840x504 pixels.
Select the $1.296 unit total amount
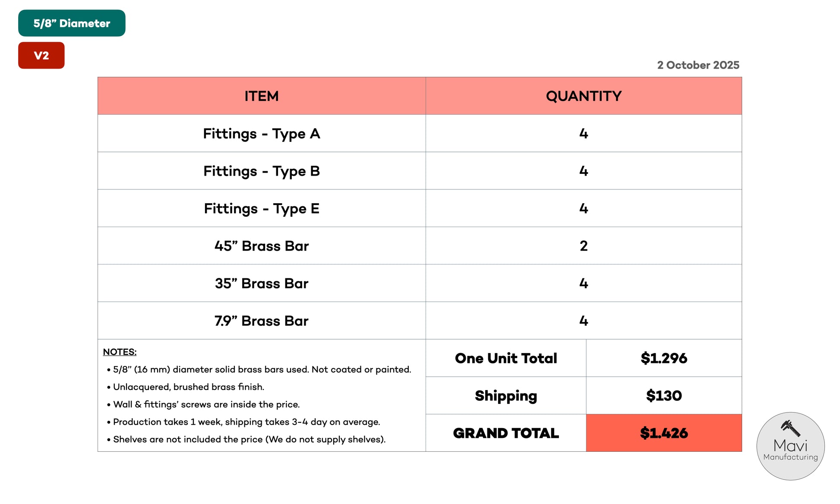(664, 358)
